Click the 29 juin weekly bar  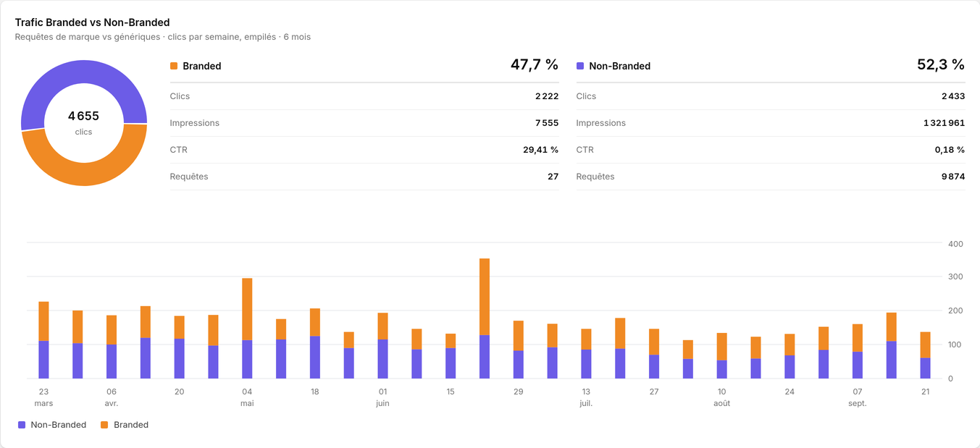pos(519,350)
